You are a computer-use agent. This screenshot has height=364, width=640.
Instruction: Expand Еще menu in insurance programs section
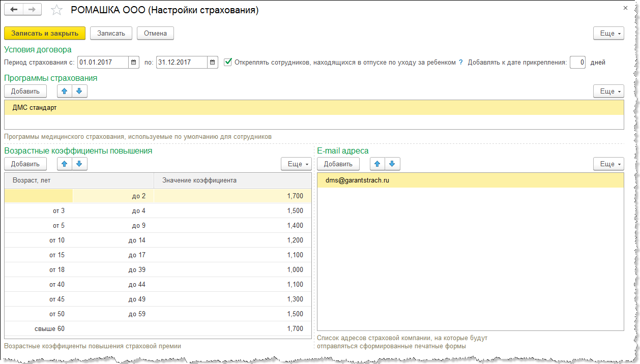[x=608, y=91]
